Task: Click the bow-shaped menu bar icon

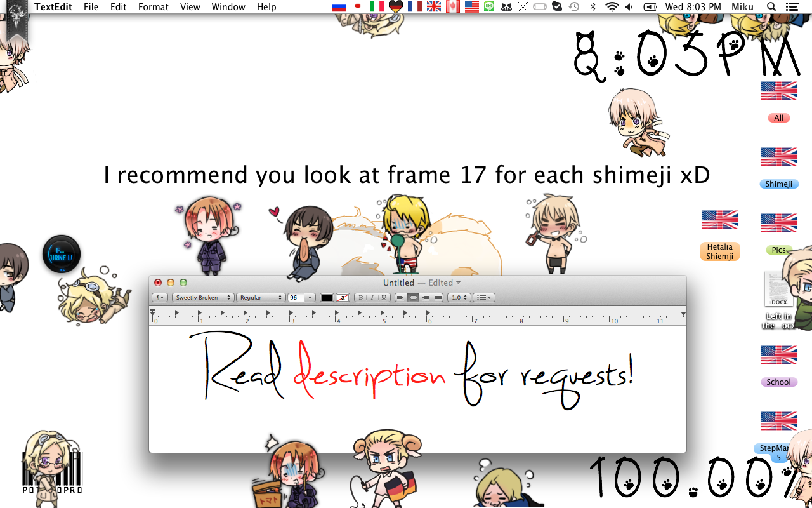Action: pos(506,7)
